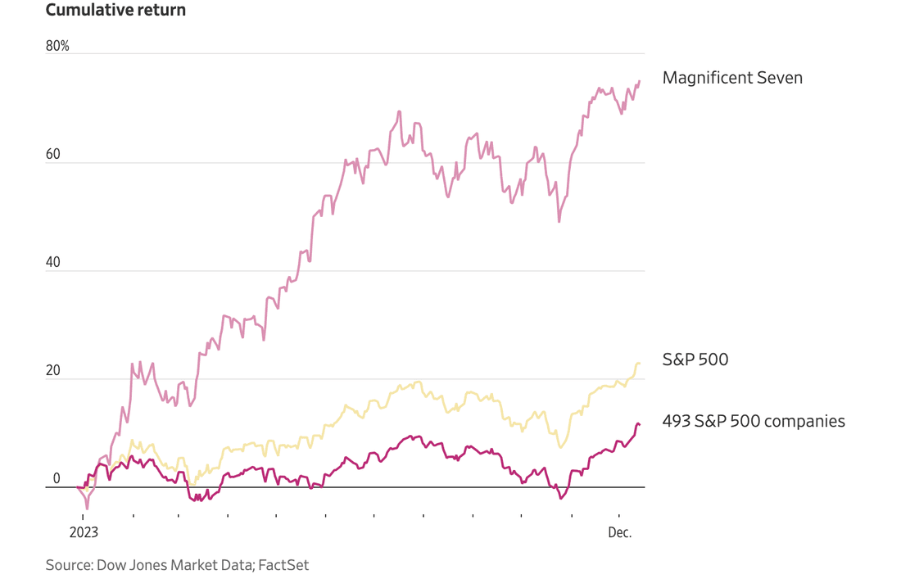Viewport: 901px width, 588px height.
Task: Click the x-axis tick mark above Dec.
Action: click(619, 516)
